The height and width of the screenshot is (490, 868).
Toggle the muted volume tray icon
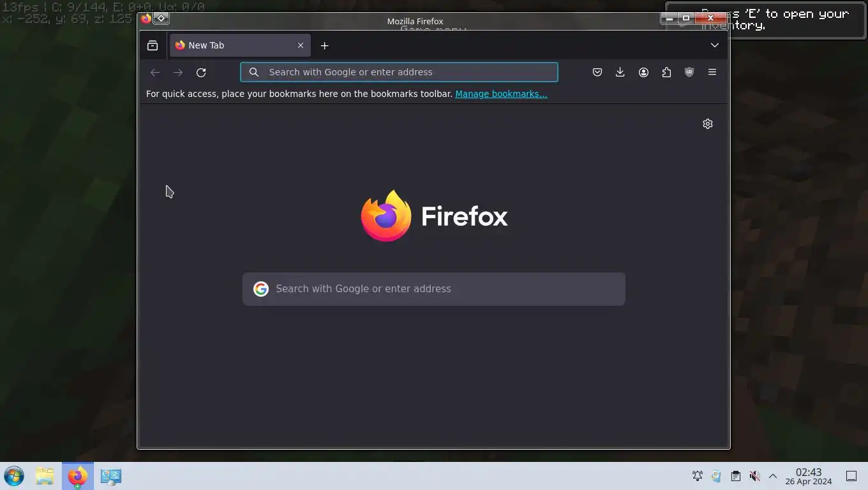(754, 476)
